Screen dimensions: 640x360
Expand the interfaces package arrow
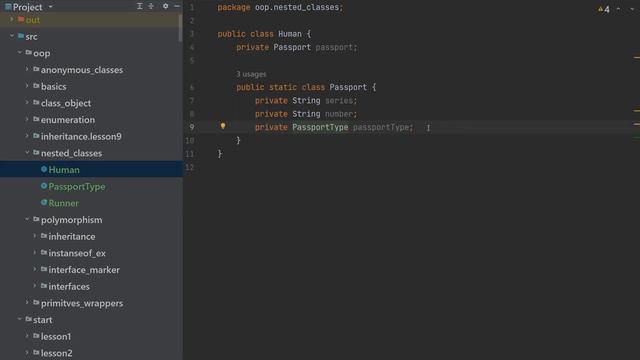35,286
